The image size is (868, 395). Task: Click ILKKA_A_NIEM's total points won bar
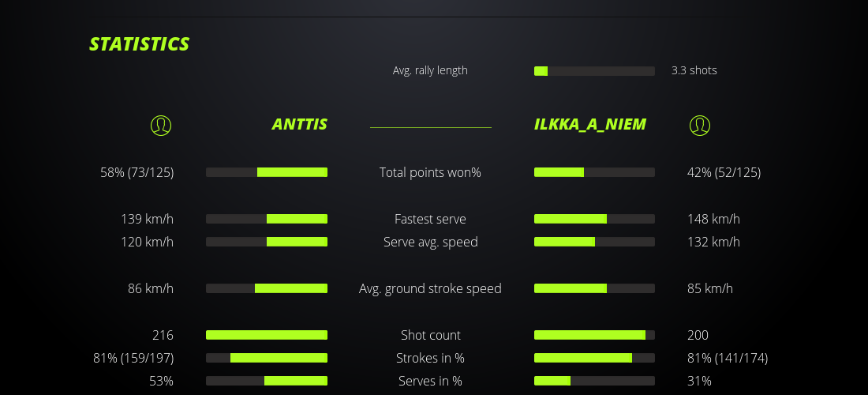[x=594, y=172]
